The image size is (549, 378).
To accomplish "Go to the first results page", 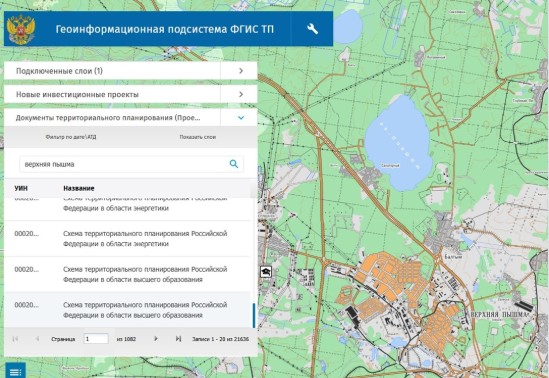I will pos(15,338).
